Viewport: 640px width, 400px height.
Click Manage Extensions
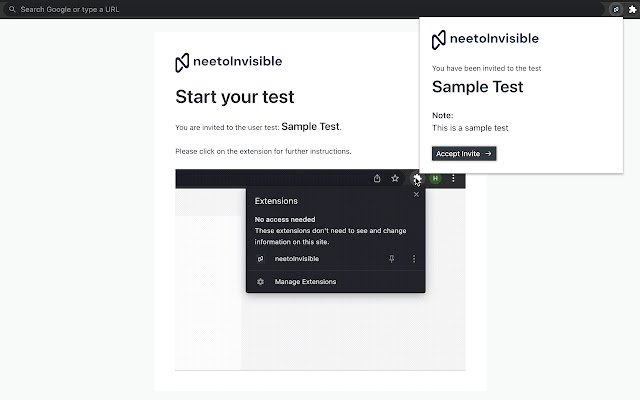point(305,282)
